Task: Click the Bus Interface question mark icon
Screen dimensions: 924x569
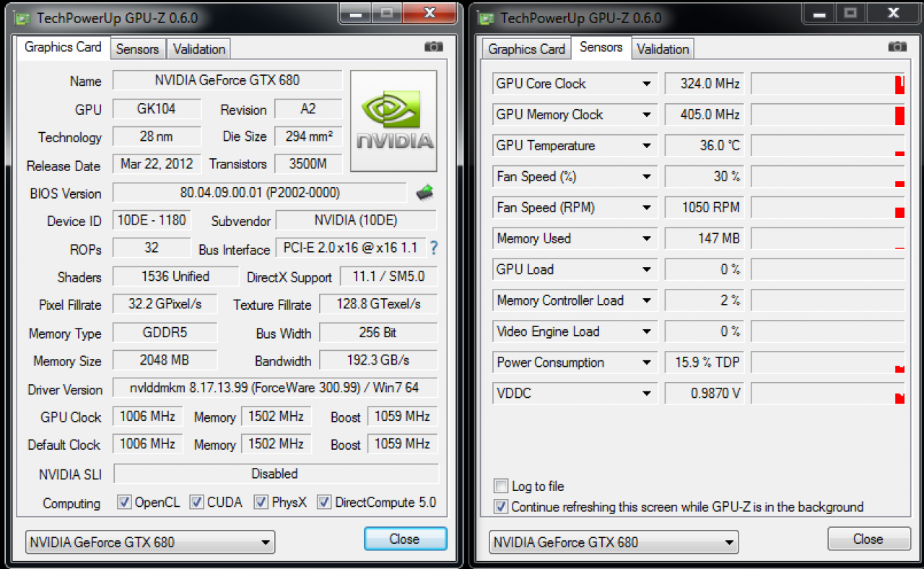Action: [433, 248]
